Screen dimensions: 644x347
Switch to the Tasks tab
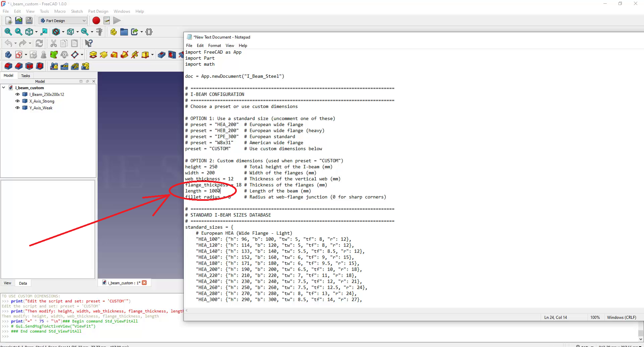pyautogui.click(x=25, y=76)
